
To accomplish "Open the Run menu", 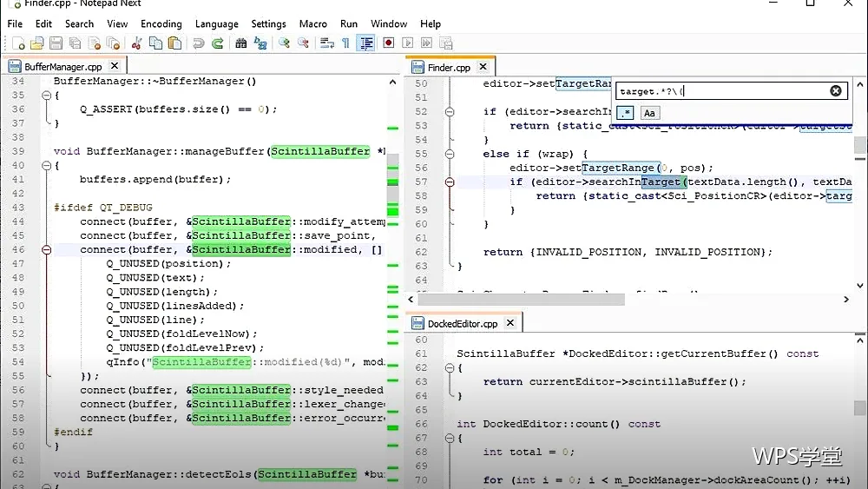I will [x=349, y=23].
